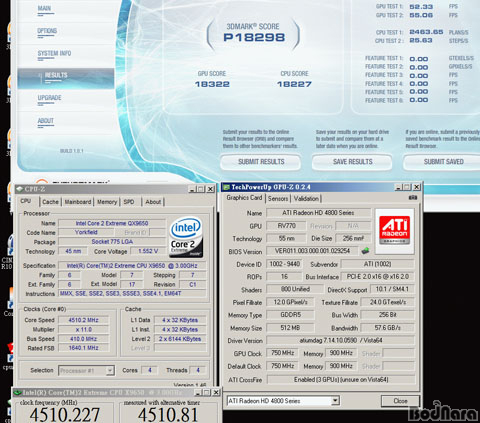Image resolution: width=480 pixels, height=423 pixels.
Task: Open ABOUT in 3DMark sidebar
Action: click(45, 121)
